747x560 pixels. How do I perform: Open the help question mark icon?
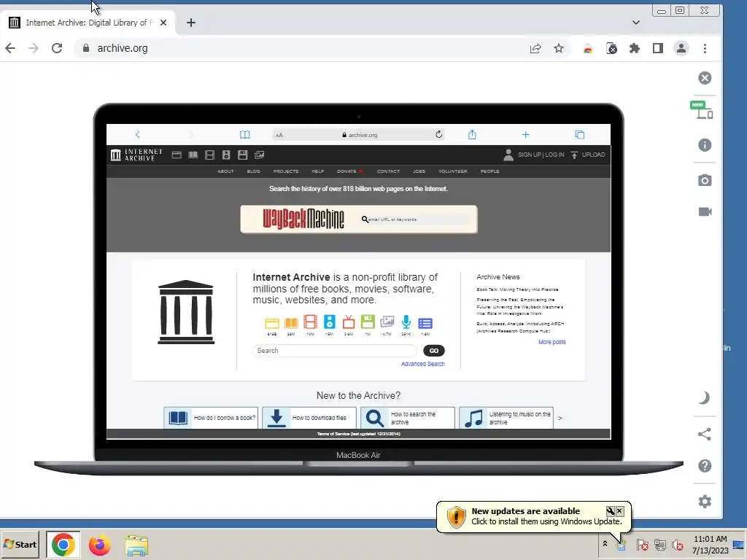click(x=705, y=466)
